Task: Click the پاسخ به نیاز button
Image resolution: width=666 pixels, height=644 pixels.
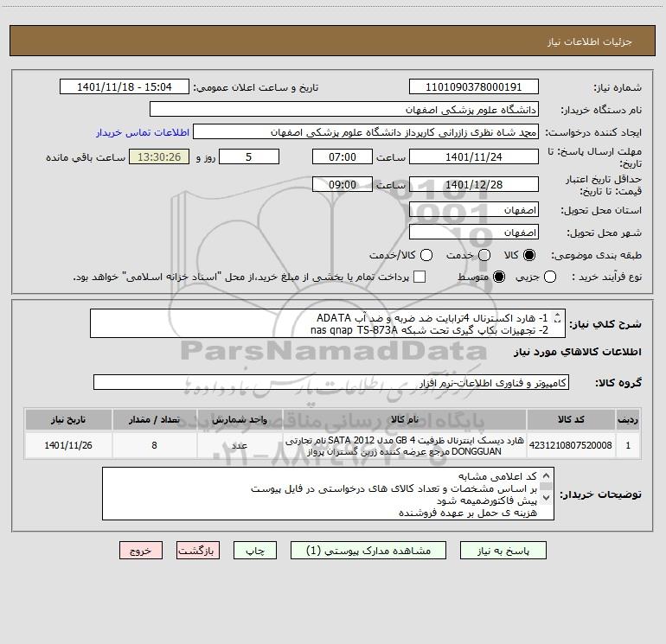Action: coord(503,551)
